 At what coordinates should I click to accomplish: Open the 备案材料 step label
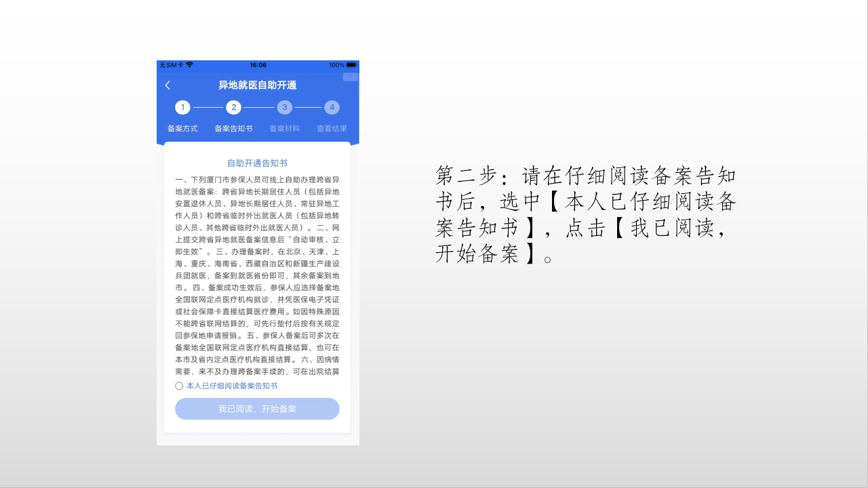[x=285, y=128]
